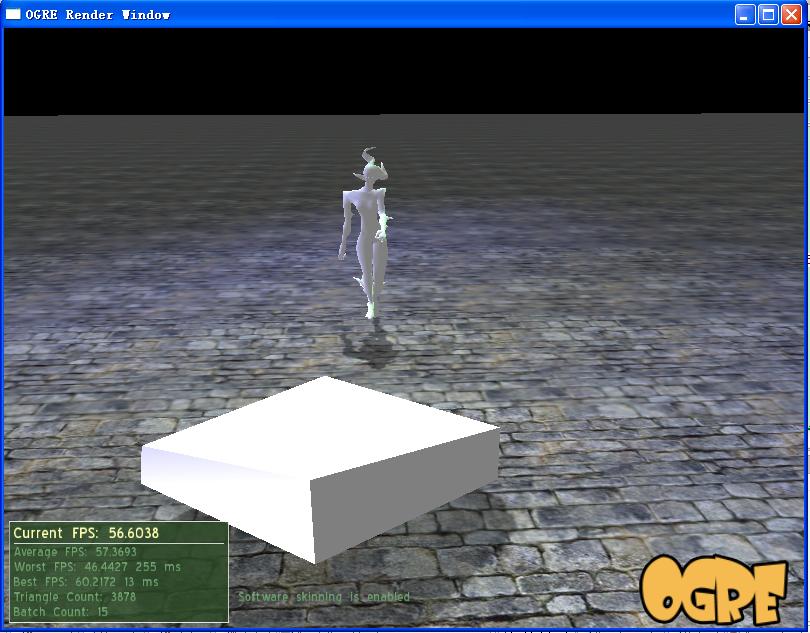This screenshot has width=810, height=633.
Task: Click the OGRE window icon in title bar
Action: pyautogui.click(x=12, y=14)
